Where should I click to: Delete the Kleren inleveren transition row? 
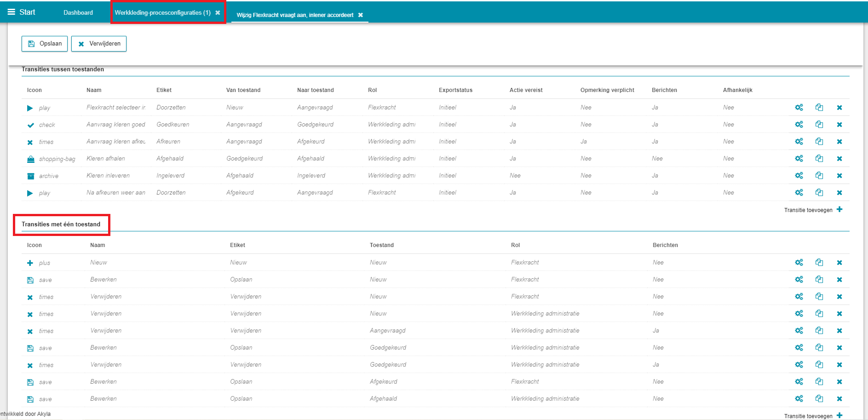pyautogui.click(x=839, y=176)
